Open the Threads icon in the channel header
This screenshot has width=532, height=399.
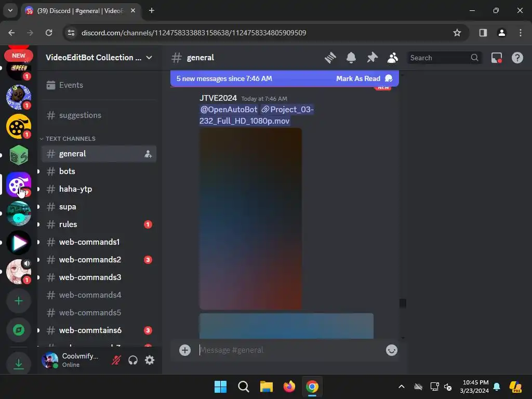coord(330,58)
